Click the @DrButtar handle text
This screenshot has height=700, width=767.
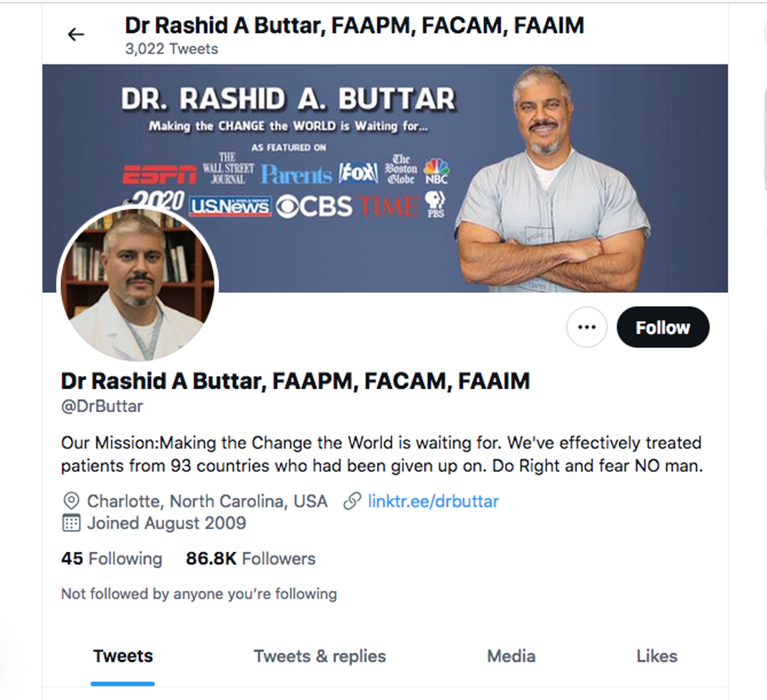pyautogui.click(x=102, y=406)
